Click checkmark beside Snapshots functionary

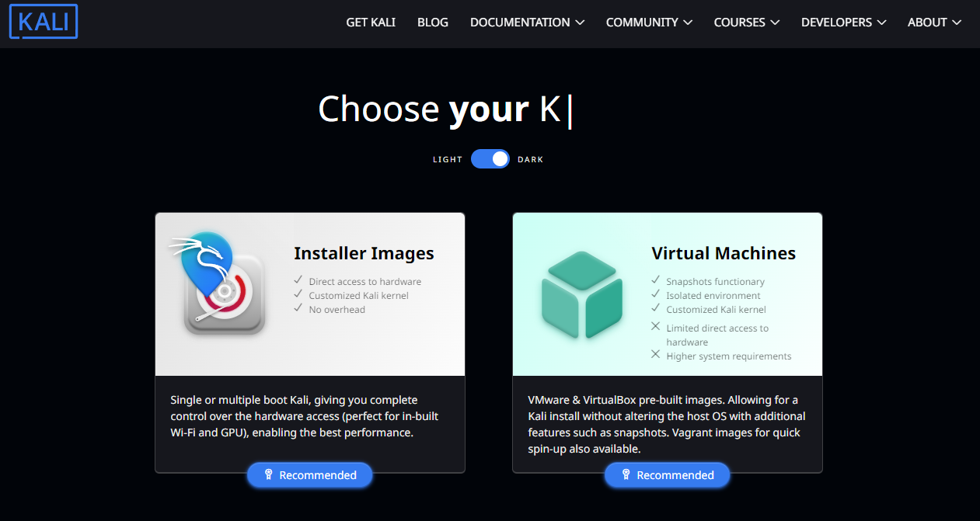pyautogui.click(x=655, y=280)
